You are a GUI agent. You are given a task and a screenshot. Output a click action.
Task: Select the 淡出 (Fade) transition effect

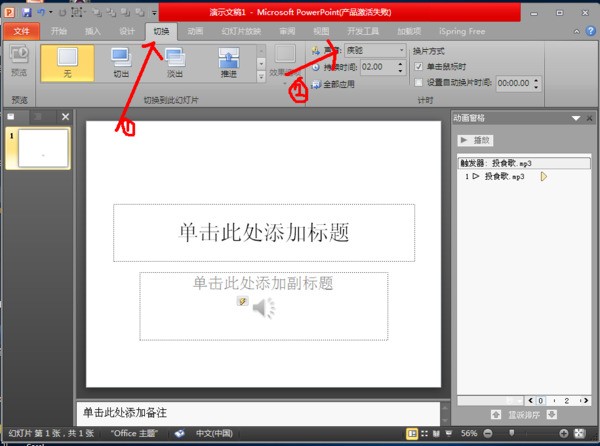coord(174,64)
